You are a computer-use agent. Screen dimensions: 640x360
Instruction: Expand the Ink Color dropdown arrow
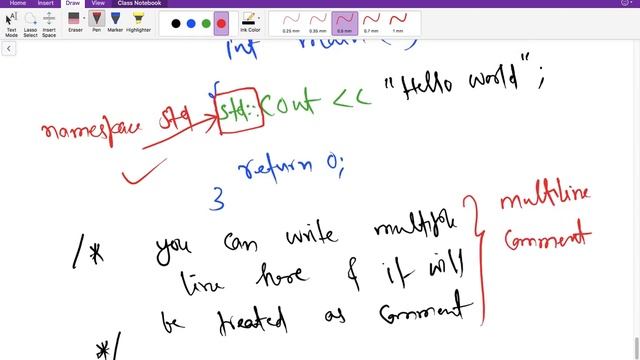(259, 18)
